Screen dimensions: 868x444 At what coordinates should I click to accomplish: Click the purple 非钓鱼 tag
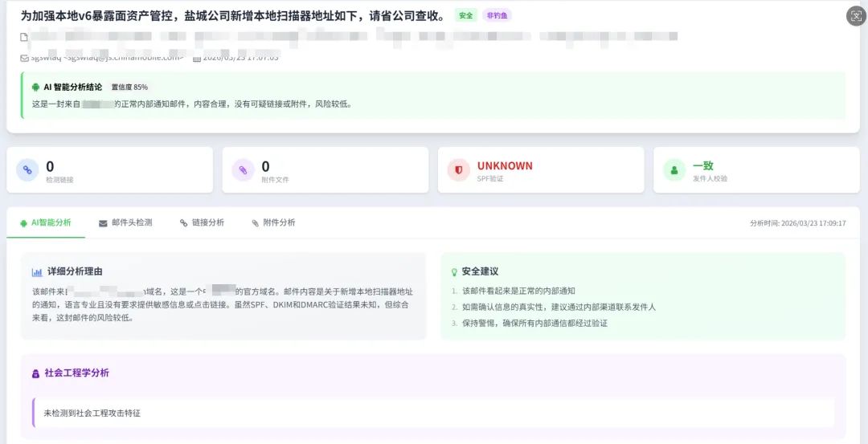click(x=497, y=15)
